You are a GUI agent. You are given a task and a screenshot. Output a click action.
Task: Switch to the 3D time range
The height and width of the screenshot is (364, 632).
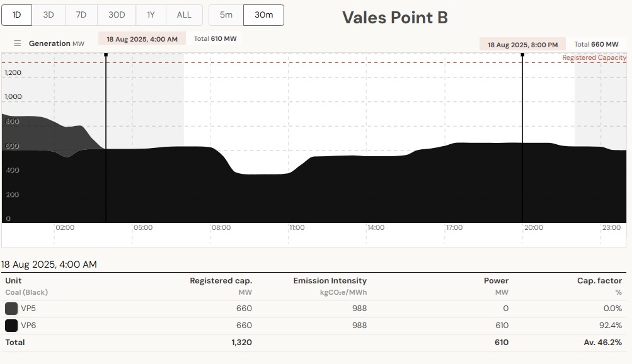49,15
